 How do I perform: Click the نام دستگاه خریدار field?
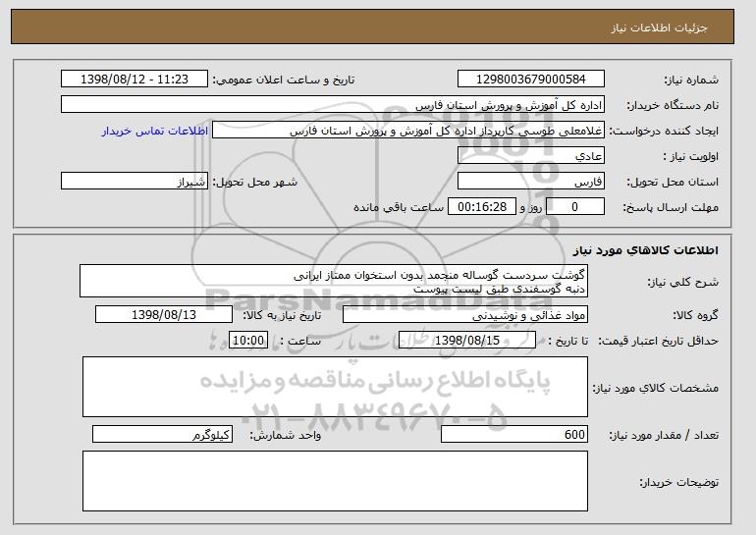333,105
